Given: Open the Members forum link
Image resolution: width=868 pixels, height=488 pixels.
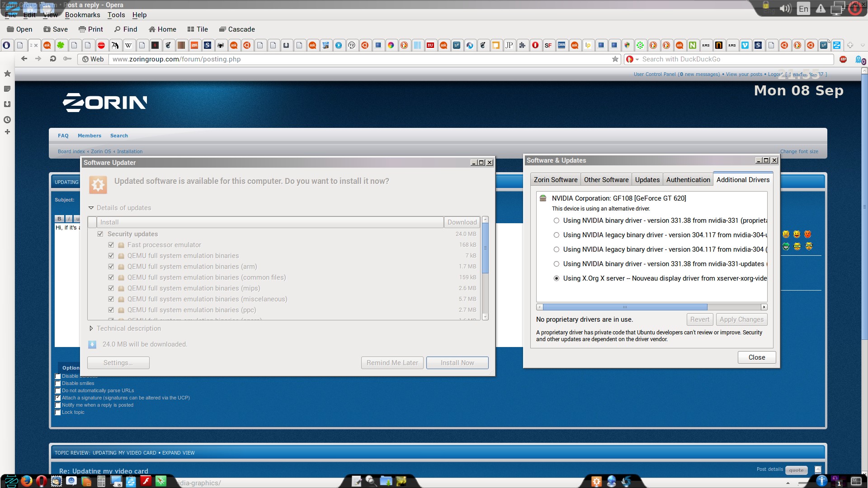Looking at the screenshot, I should click(90, 136).
